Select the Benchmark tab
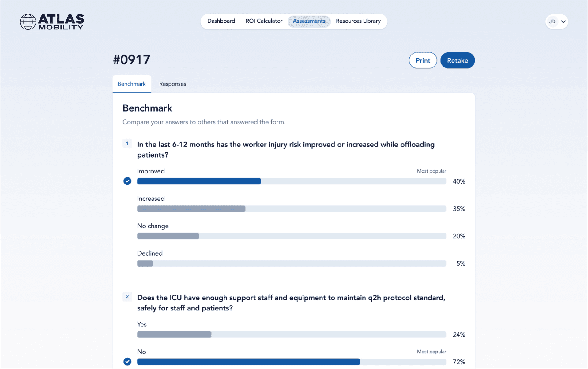Image resolution: width=588 pixels, height=369 pixels. [x=132, y=84]
